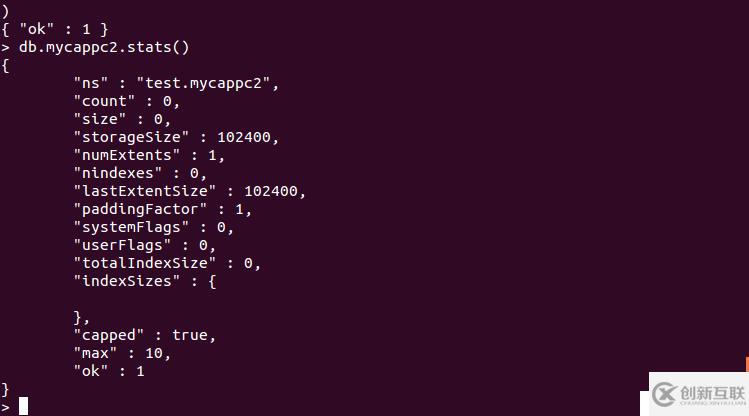
Task: Click the terminal cursor at the prompt
Action: pos(23,405)
